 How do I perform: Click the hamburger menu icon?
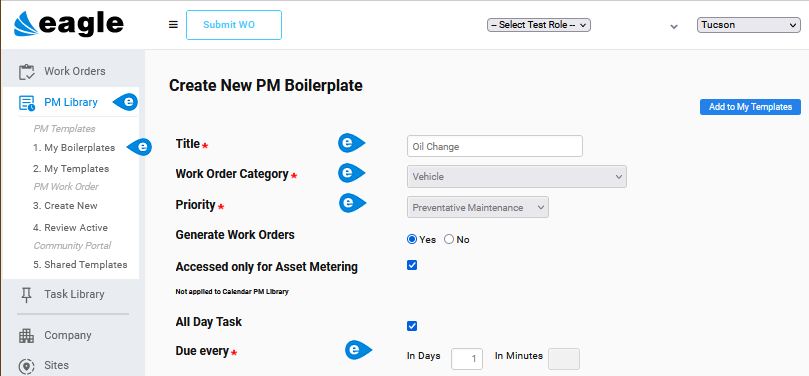(173, 25)
